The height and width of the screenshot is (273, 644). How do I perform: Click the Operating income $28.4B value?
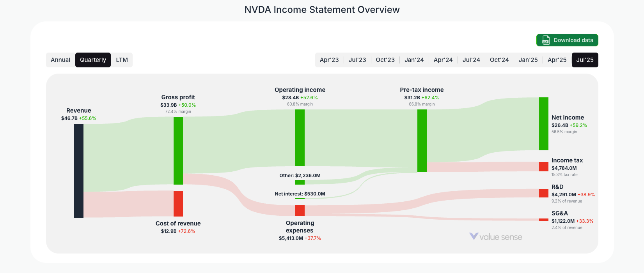291,98
